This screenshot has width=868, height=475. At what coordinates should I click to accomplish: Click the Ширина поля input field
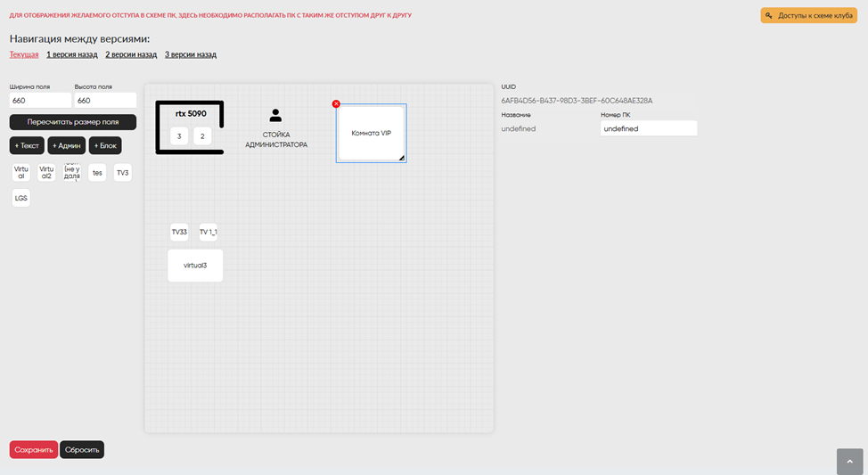point(40,101)
